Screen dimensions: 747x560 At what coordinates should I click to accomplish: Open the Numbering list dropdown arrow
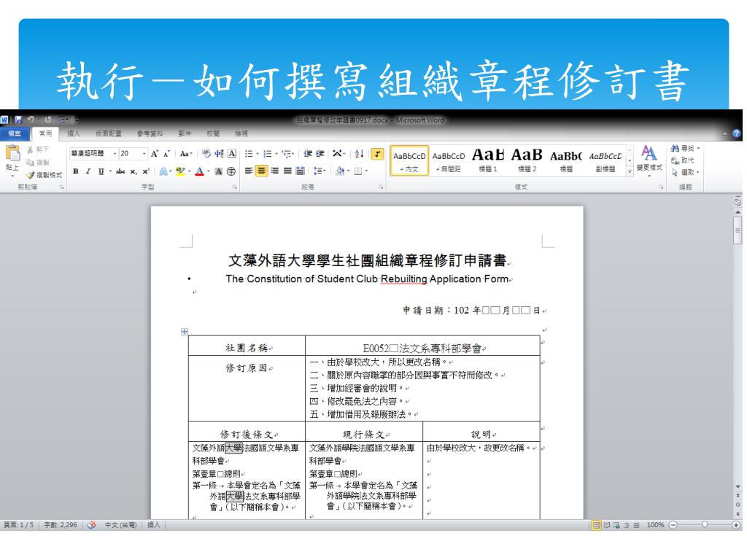click(x=276, y=154)
